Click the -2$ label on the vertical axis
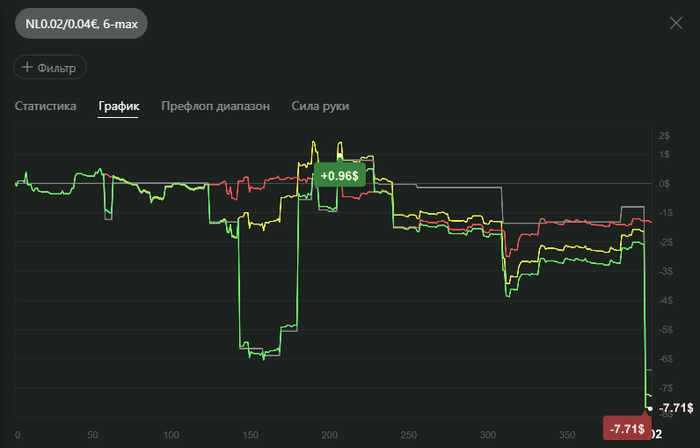This screenshot has height=448, width=700. coord(663,242)
